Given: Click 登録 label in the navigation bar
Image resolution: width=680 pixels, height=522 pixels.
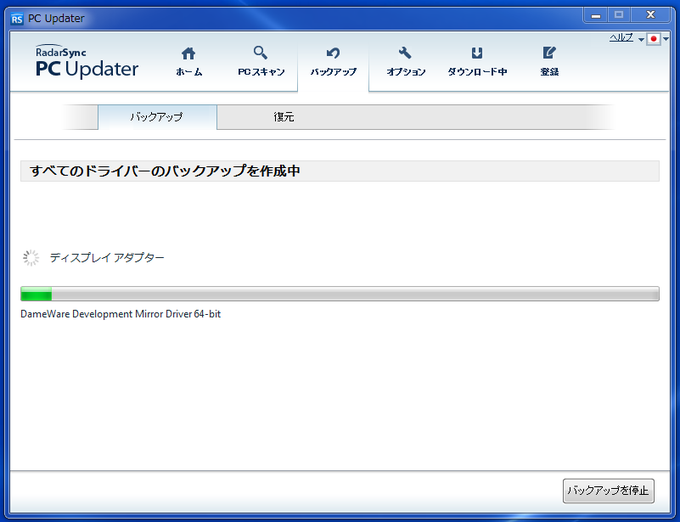Looking at the screenshot, I should 549,72.
